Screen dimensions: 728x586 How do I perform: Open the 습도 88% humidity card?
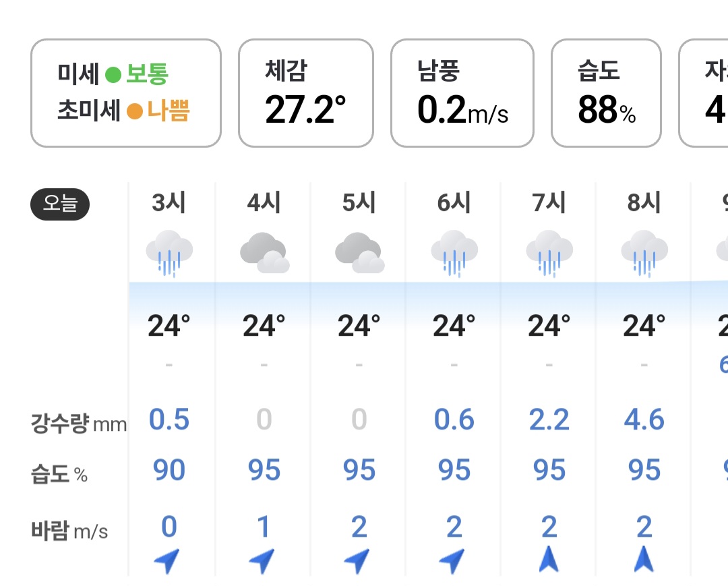(607, 93)
